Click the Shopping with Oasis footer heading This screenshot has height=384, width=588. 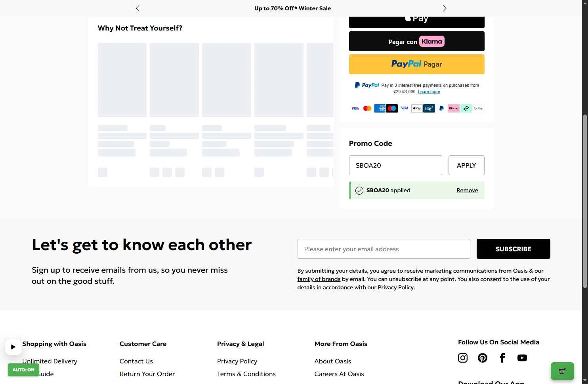click(54, 344)
